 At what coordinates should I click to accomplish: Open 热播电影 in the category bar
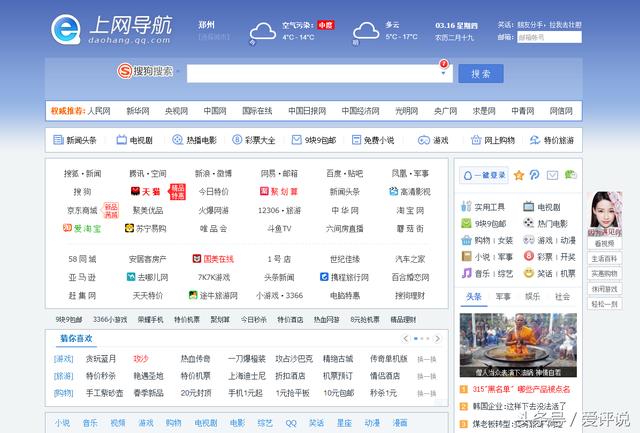[194, 140]
